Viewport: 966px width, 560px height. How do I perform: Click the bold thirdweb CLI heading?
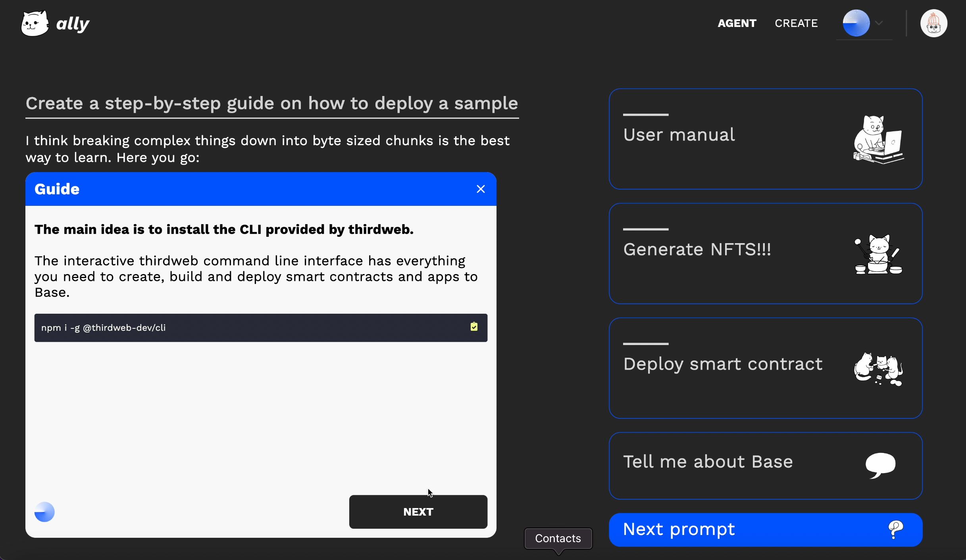tap(224, 229)
